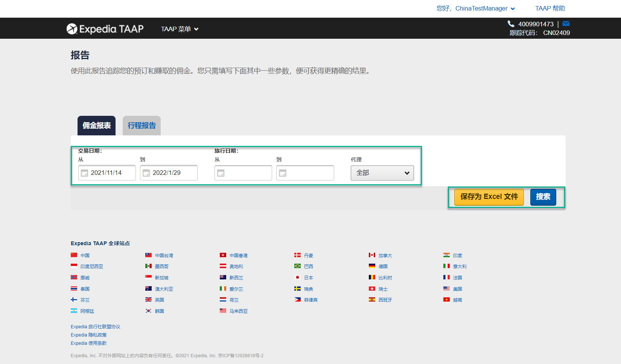Open the 芬兰 site link
Image resolution: width=621 pixels, height=364 pixels.
click(x=85, y=300)
